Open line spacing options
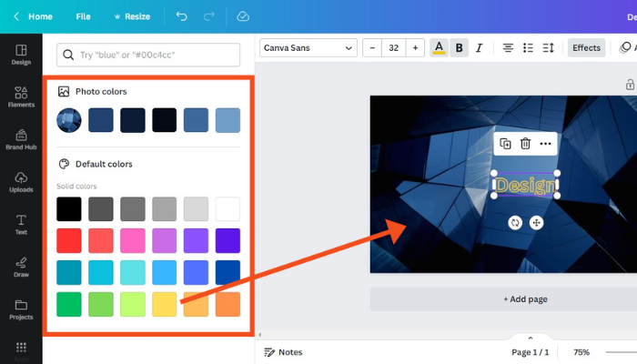Screen dimensions: 637x364 coord(549,48)
